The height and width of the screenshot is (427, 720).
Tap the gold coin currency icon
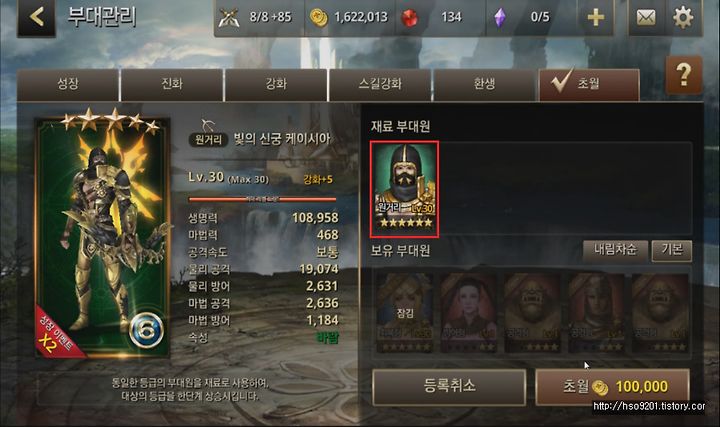point(319,18)
